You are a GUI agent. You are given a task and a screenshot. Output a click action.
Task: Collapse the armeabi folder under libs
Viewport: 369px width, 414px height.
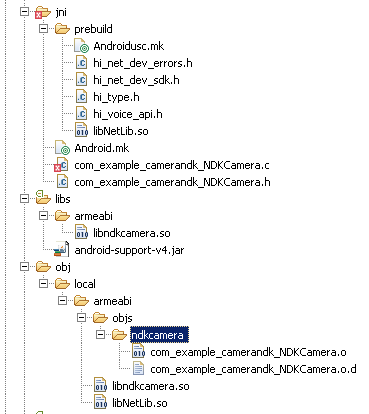tap(43, 216)
